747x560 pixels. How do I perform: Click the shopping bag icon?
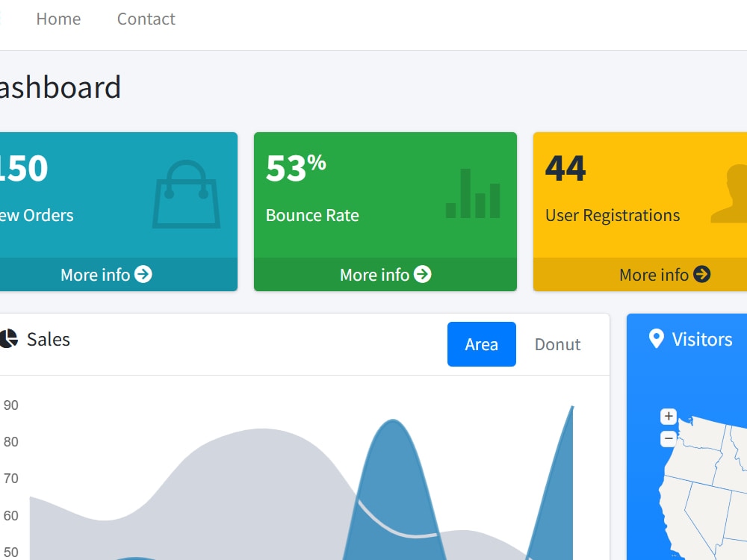point(186,194)
